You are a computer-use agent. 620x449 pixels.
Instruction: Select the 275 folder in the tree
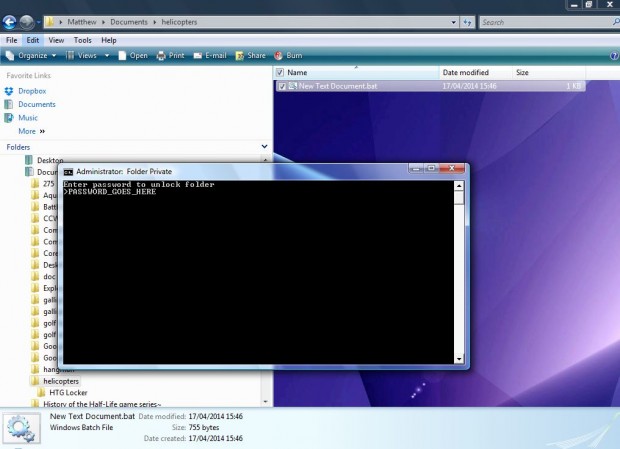point(49,183)
